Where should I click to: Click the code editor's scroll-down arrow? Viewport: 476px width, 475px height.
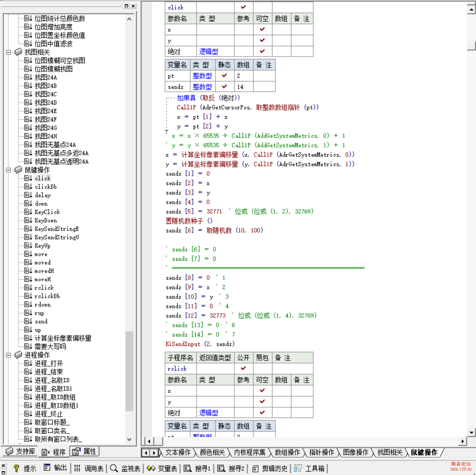coord(471,432)
